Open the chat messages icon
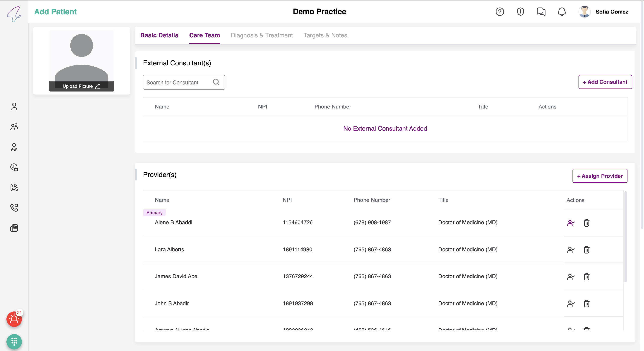 coord(541,12)
